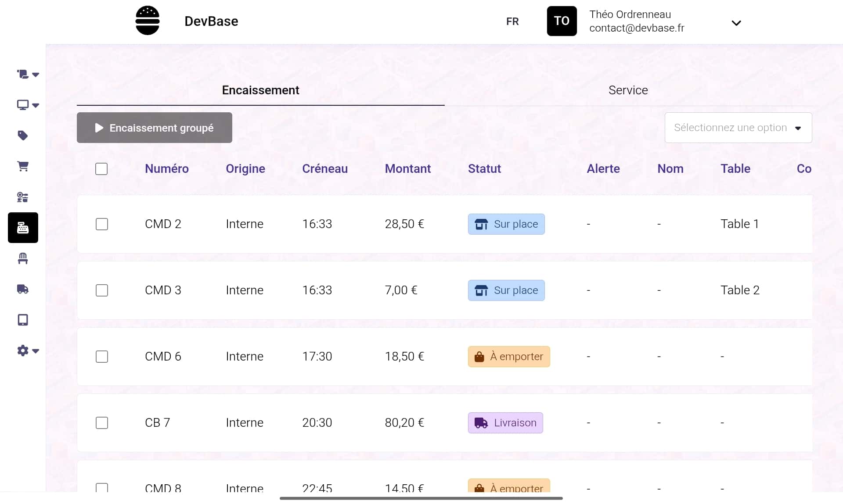Open the cash register sidebar icon
This screenshot has width=843, height=504.
23,228
